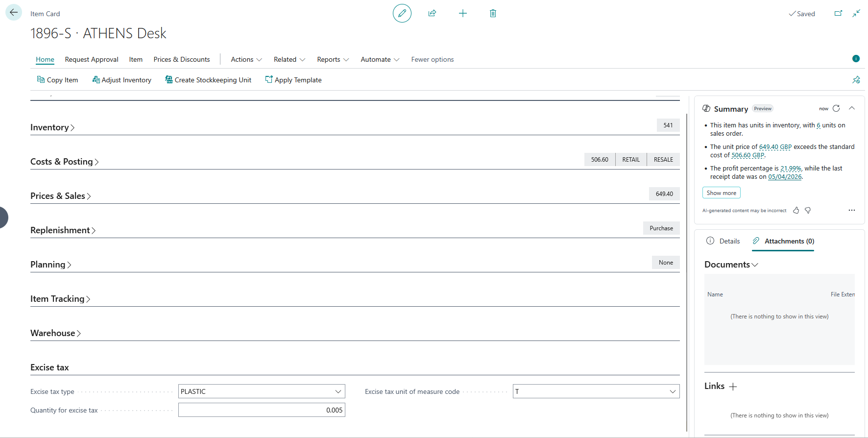
Task: Expand the Item Tracking section
Action: coord(60,299)
